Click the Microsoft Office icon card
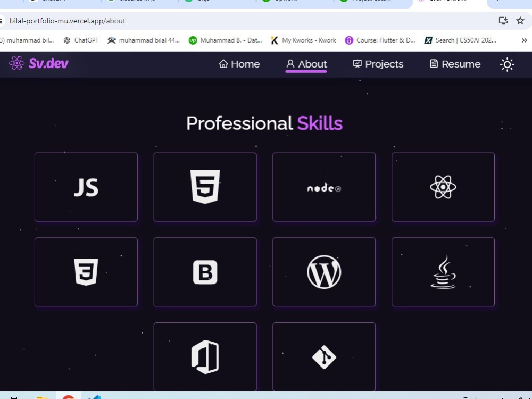Image resolution: width=532 pixels, height=399 pixels. [x=205, y=357]
